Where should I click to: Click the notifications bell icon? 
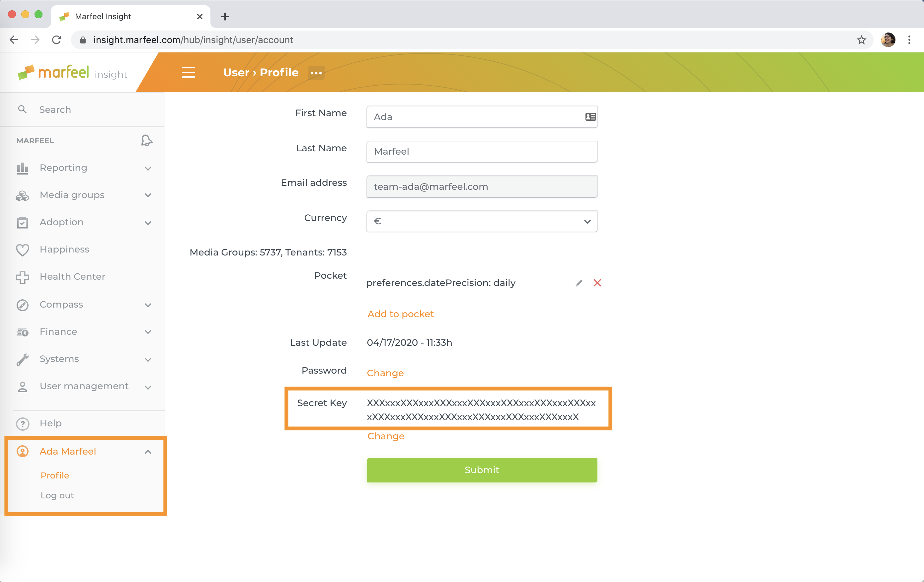click(x=147, y=140)
